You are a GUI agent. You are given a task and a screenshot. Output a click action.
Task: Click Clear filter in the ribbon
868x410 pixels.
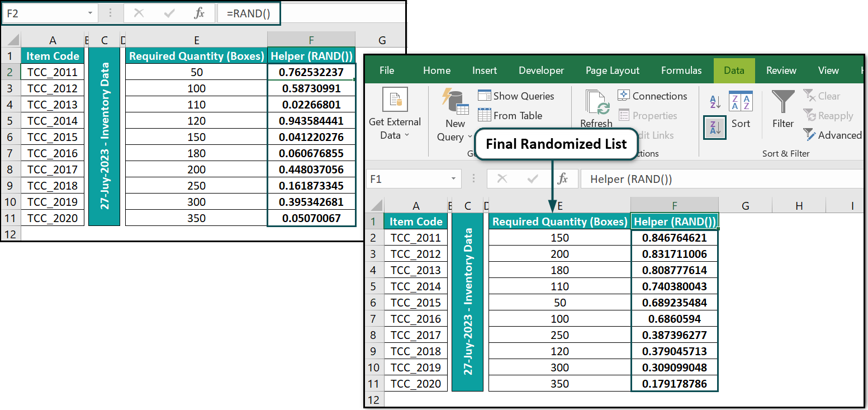pyautogui.click(x=822, y=96)
